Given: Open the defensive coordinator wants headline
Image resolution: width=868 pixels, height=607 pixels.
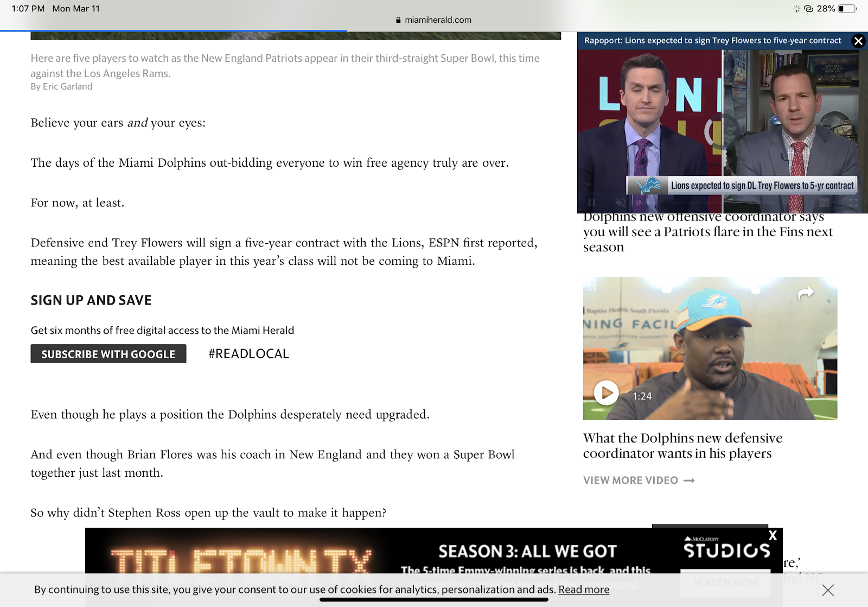Looking at the screenshot, I should (683, 446).
